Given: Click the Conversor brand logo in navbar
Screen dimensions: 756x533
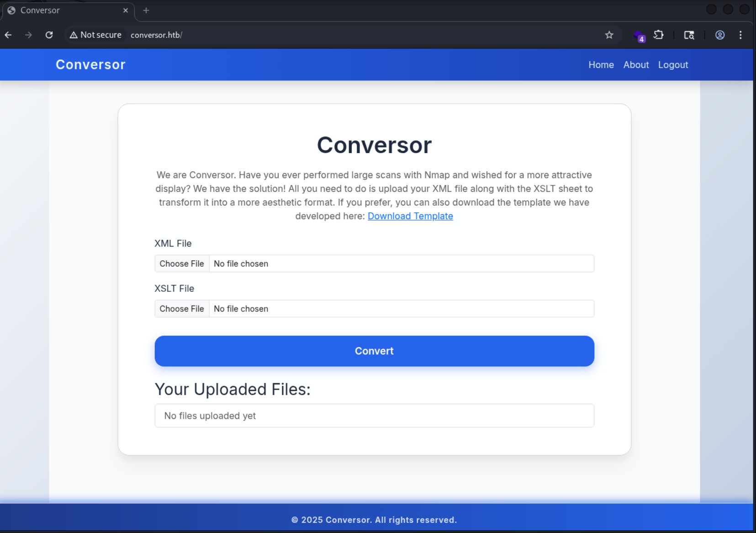Looking at the screenshot, I should [x=90, y=64].
